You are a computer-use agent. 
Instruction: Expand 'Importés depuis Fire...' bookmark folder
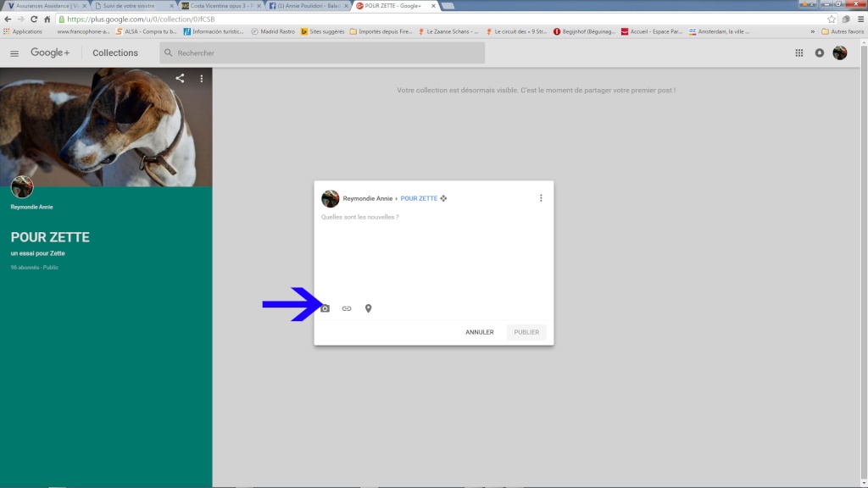pos(381,31)
